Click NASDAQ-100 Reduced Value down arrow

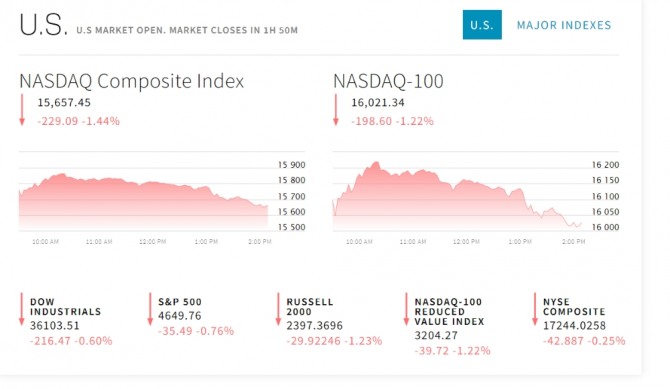[406, 309]
